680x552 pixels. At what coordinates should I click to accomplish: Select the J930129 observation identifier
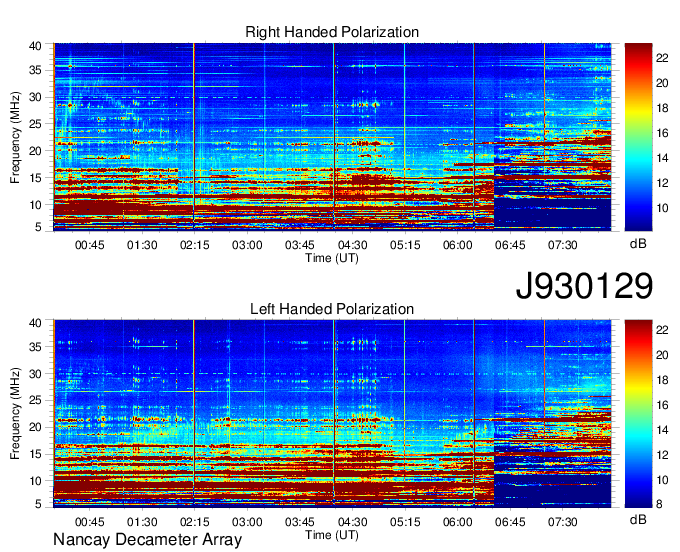click(584, 286)
